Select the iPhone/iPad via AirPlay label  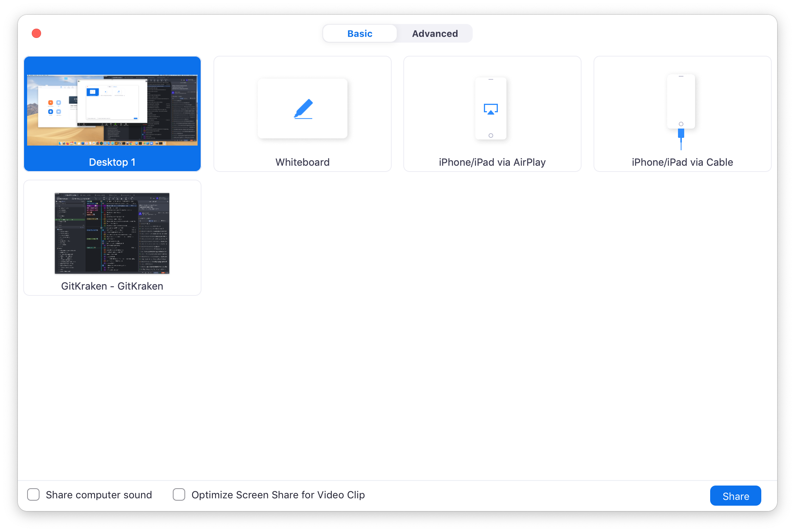tap(492, 162)
